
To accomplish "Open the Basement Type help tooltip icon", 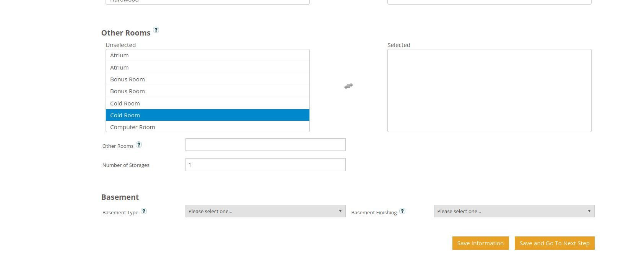I will tap(144, 211).
